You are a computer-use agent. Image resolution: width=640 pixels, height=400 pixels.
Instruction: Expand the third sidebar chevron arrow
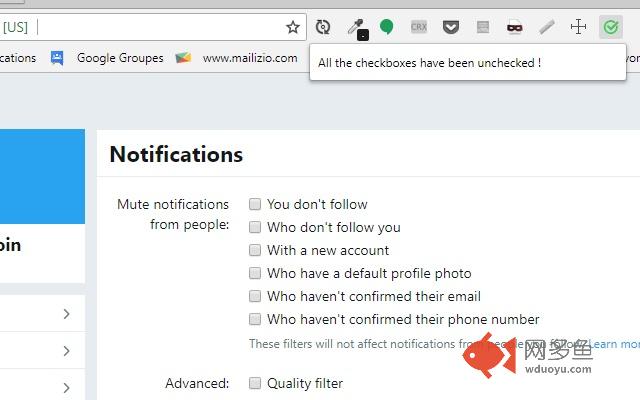click(67, 388)
